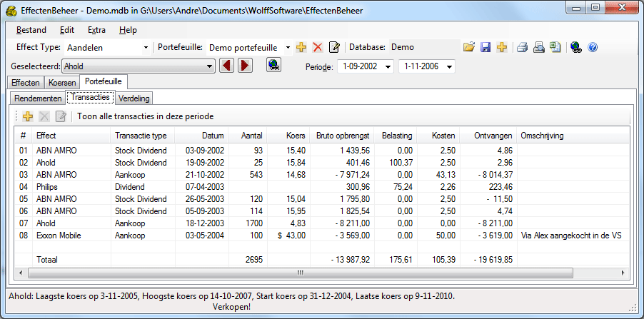This screenshot has height=319, width=644.
Task: Open the Extra menu
Action: [96, 30]
